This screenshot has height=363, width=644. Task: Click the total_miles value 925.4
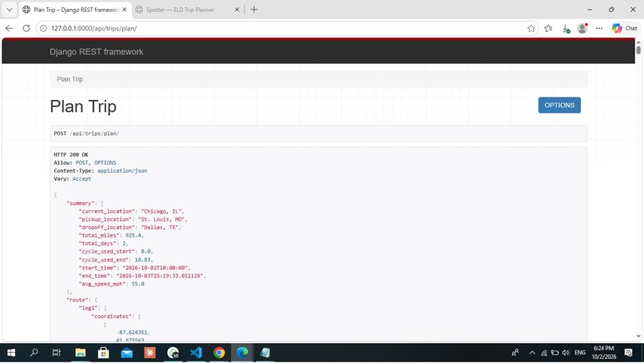(133, 236)
